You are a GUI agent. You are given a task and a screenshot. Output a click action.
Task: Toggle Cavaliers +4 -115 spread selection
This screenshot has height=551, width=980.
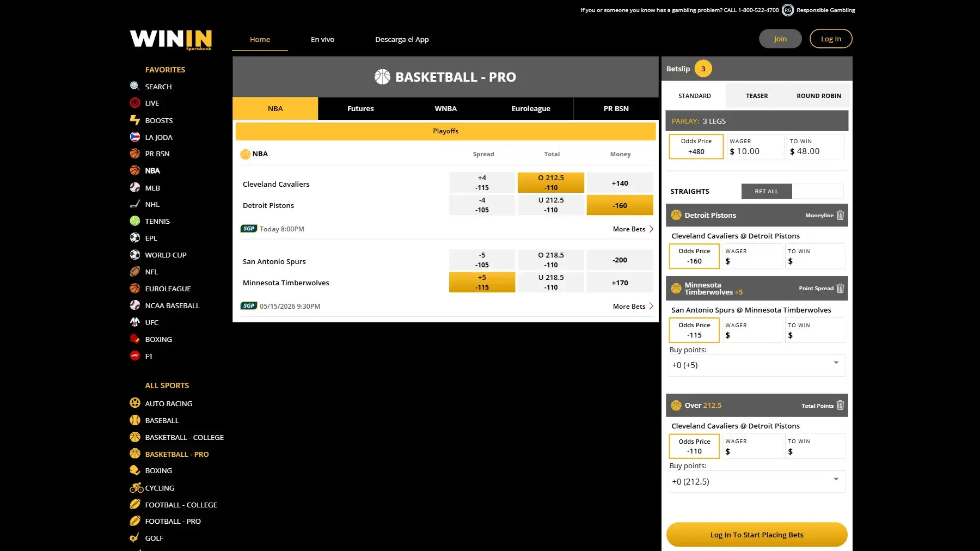pos(482,182)
